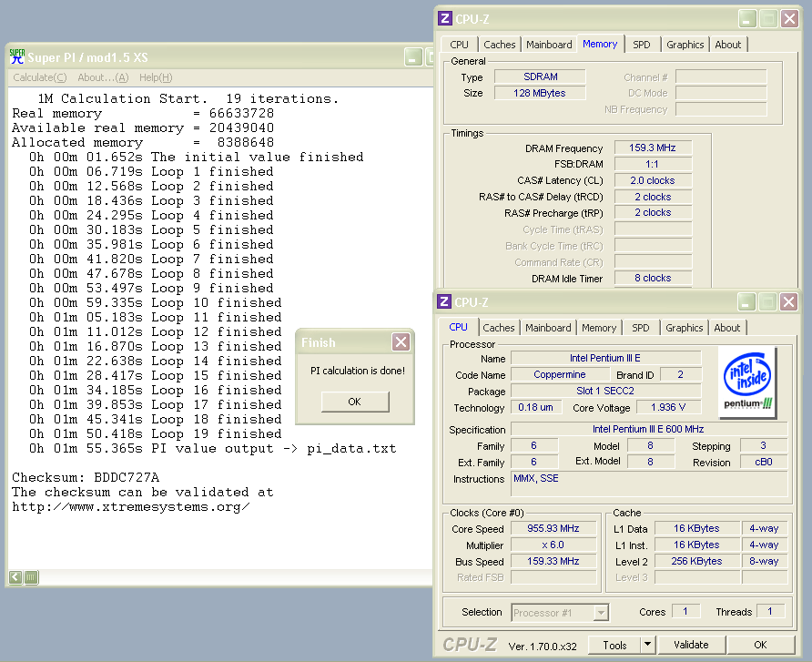Click the Loop 19 finished line
The height and width of the screenshot is (662, 812).
click(156, 434)
